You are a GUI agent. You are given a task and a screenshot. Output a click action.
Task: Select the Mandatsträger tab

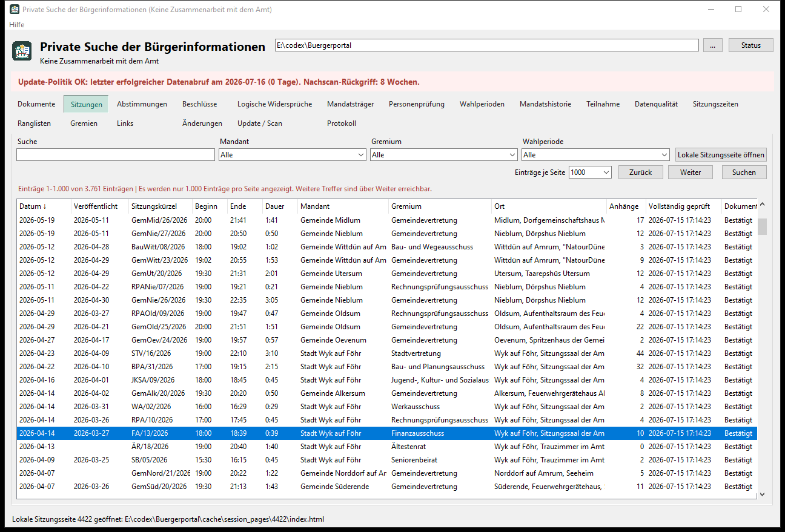click(x=350, y=104)
